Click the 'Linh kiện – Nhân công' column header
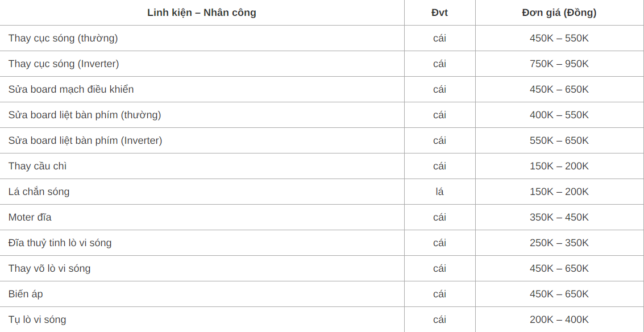Image resolution: width=644 pixels, height=332 pixels. 202,13
